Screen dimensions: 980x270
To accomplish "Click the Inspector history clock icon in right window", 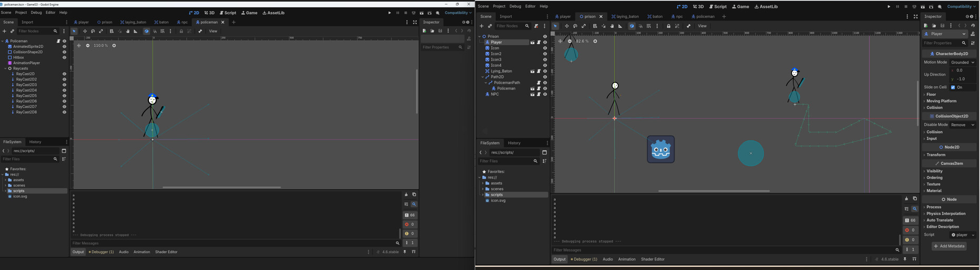I will click(973, 26).
